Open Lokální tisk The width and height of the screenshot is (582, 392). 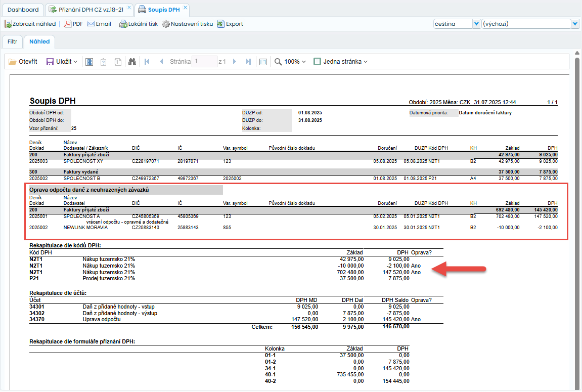[139, 24]
